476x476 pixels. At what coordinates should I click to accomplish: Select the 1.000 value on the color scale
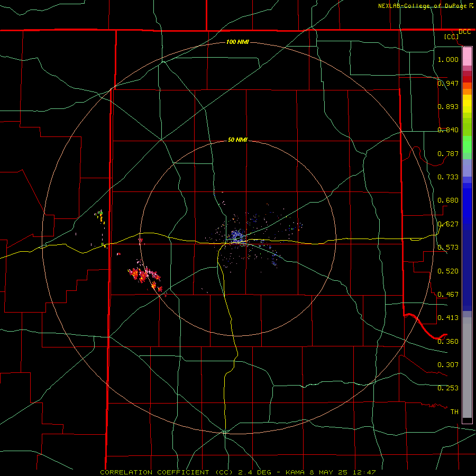448,59
